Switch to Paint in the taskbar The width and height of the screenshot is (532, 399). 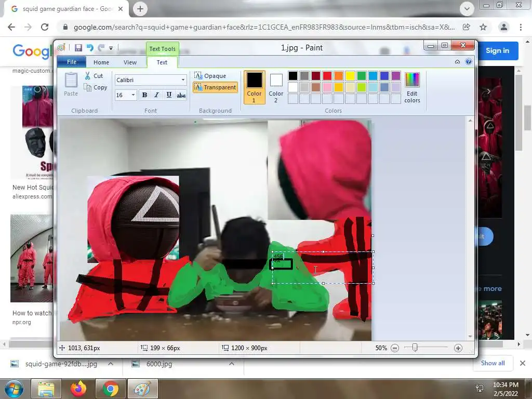click(x=142, y=389)
